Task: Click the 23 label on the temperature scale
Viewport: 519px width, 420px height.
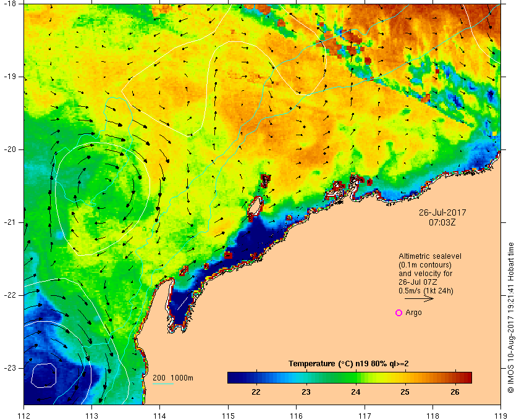Action: coord(306,392)
